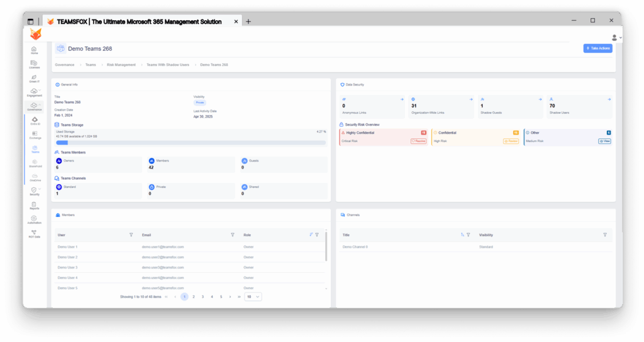Select the Governance sidebar item
Viewport: 644px width, 342px height.
pos(34,107)
